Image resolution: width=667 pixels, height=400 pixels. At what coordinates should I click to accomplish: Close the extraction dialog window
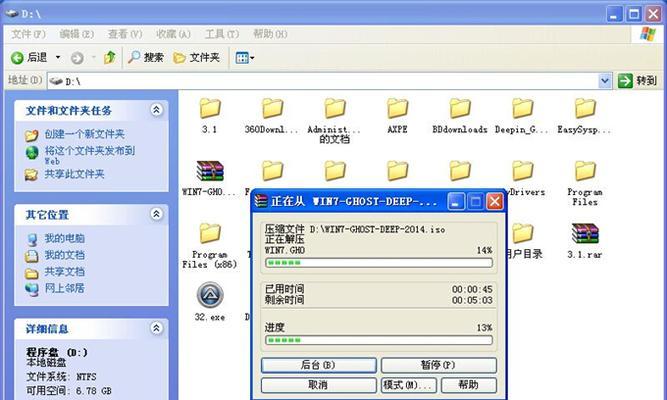pyautogui.click(x=495, y=201)
